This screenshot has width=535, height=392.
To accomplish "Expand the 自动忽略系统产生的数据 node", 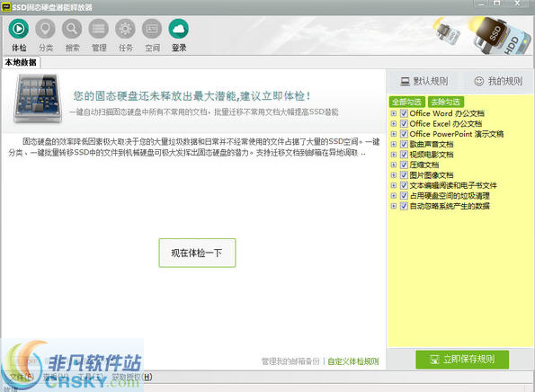I will point(394,206).
